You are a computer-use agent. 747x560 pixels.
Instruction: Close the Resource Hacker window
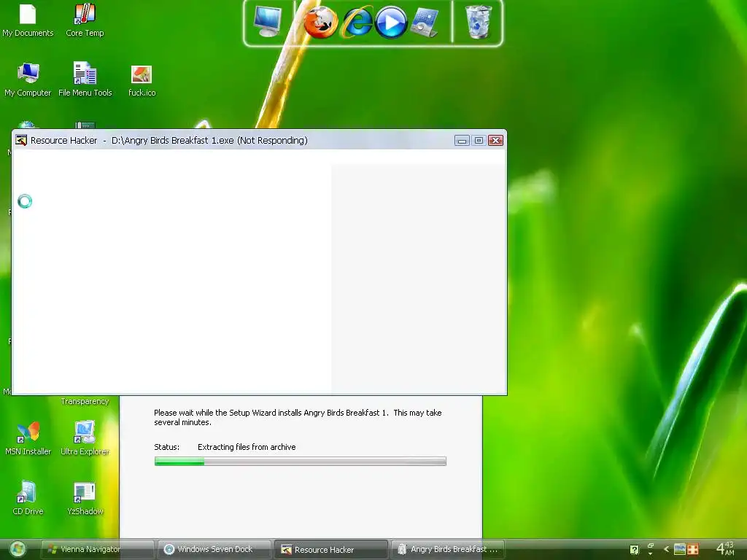pos(496,140)
